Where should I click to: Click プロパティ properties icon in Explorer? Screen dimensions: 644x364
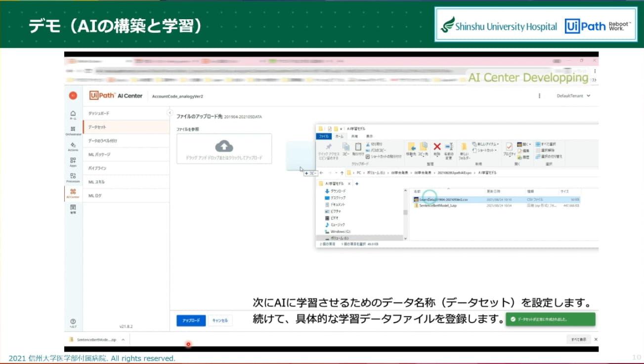tap(509, 147)
